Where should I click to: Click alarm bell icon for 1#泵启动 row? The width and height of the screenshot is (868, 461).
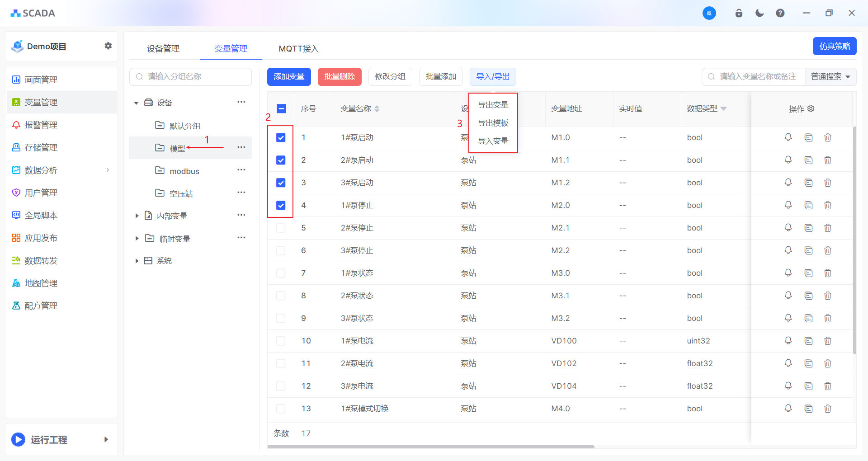pyautogui.click(x=788, y=137)
